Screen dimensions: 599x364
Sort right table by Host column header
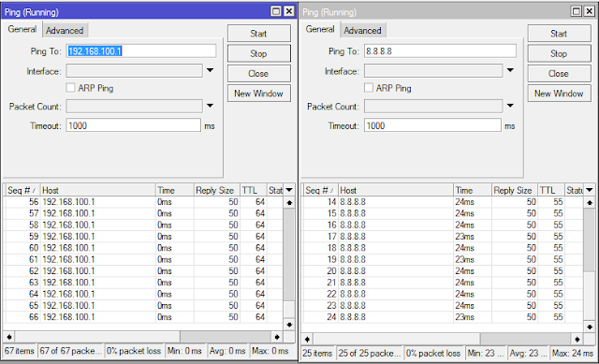tap(396, 190)
